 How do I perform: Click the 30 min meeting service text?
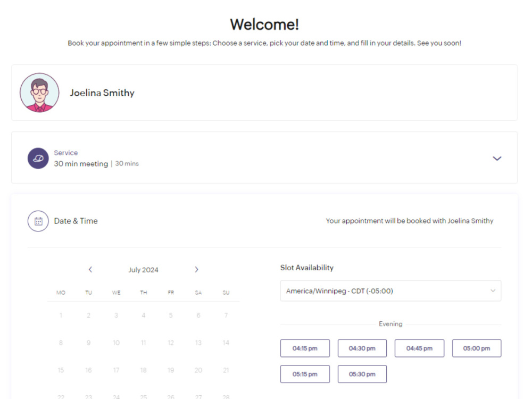[x=81, y=163]
